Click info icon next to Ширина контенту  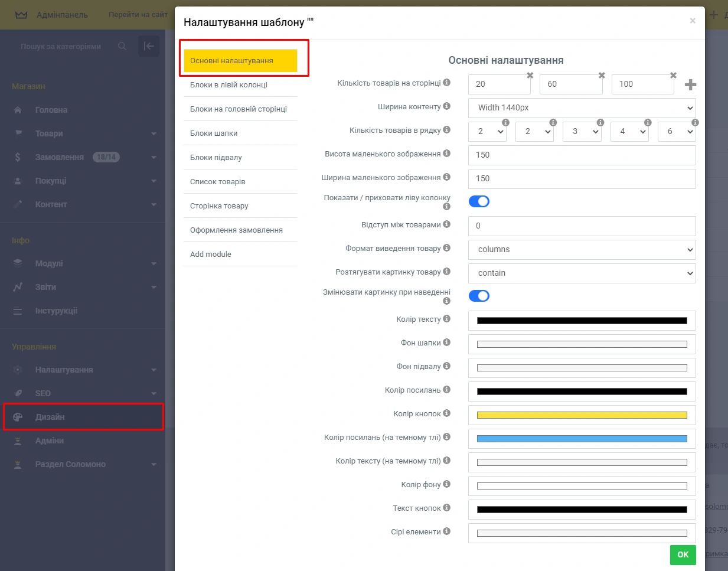coord(446,106)
